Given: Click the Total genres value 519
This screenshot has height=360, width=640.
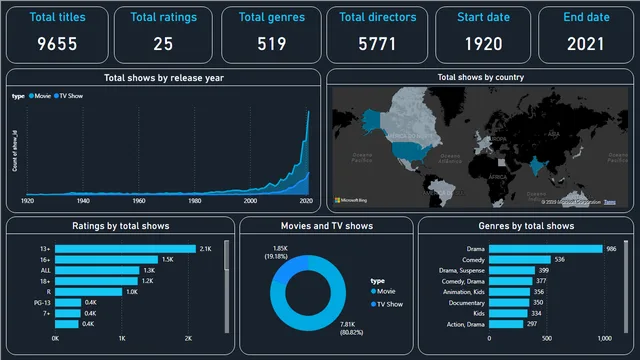Looking at the screenshot, I should tap(271, 44).
